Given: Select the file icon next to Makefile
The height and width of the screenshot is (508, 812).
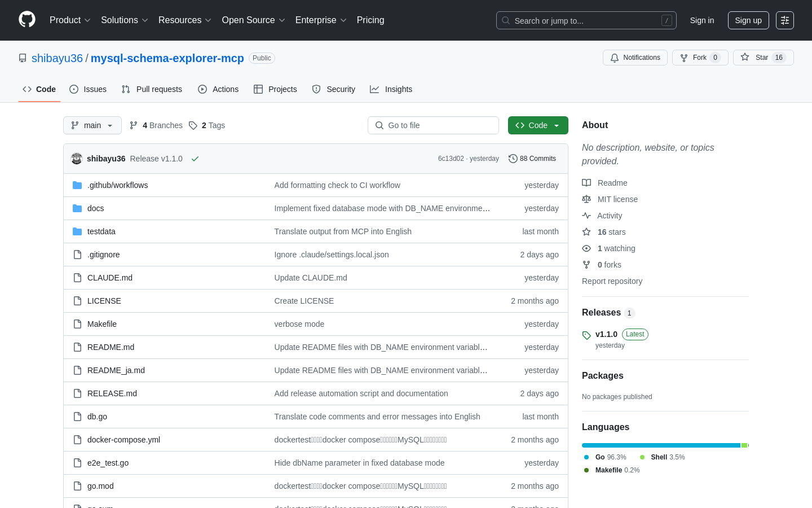Looking at the screenshot, I should coord(77,324).
